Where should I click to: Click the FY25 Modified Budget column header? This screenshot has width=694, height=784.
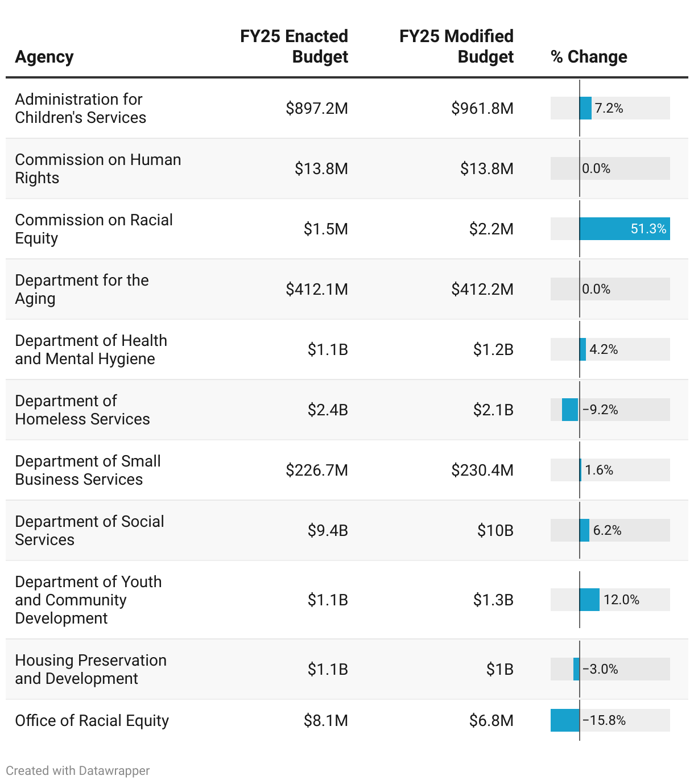[x=456, y=47]
